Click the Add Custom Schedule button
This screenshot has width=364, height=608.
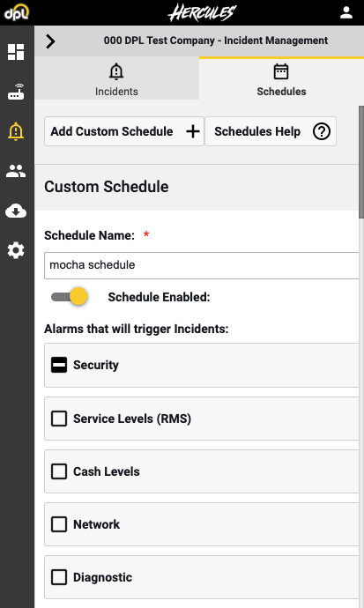click(x=124, y=131)
